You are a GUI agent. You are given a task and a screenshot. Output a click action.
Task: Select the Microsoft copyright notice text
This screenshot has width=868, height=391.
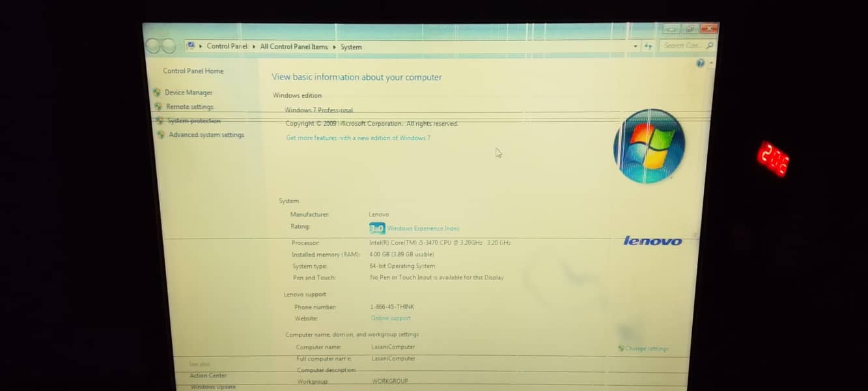pyautogui.click(x=371, y=124)
